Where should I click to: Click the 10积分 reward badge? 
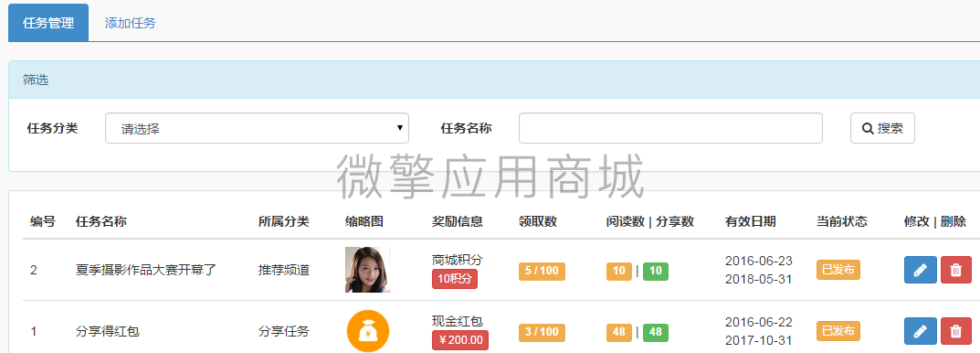(454, 279)
